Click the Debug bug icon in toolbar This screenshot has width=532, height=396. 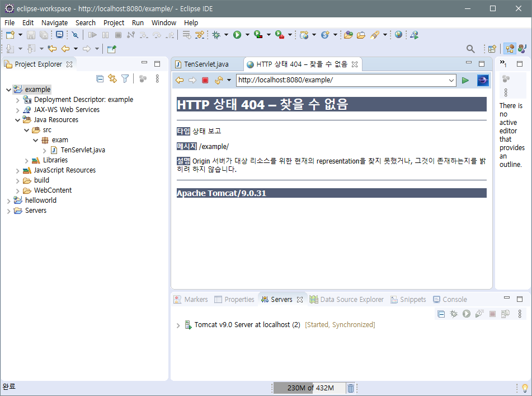coord(216,35)
